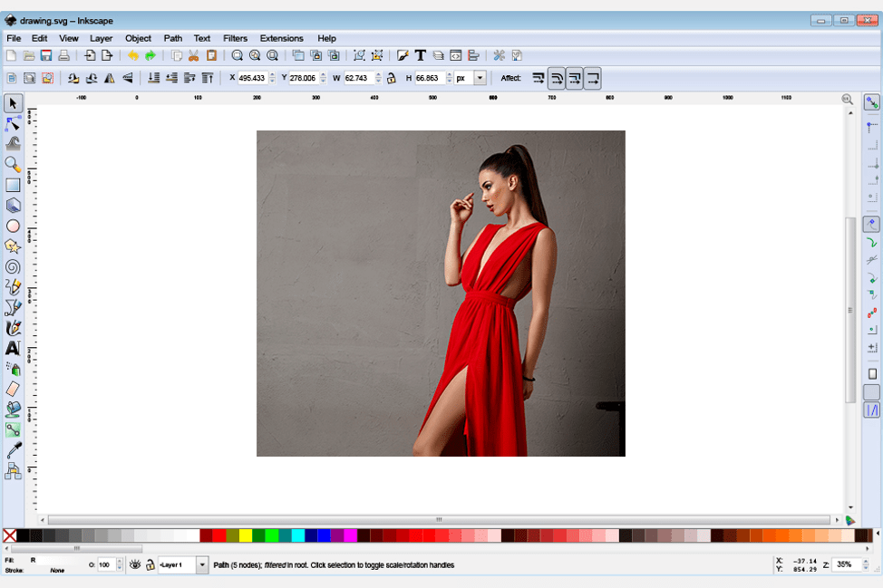The width and height of the screenshot is (883, 588).
Task: Open the Layer 1 dropdown
Action: tap(201, 564)
